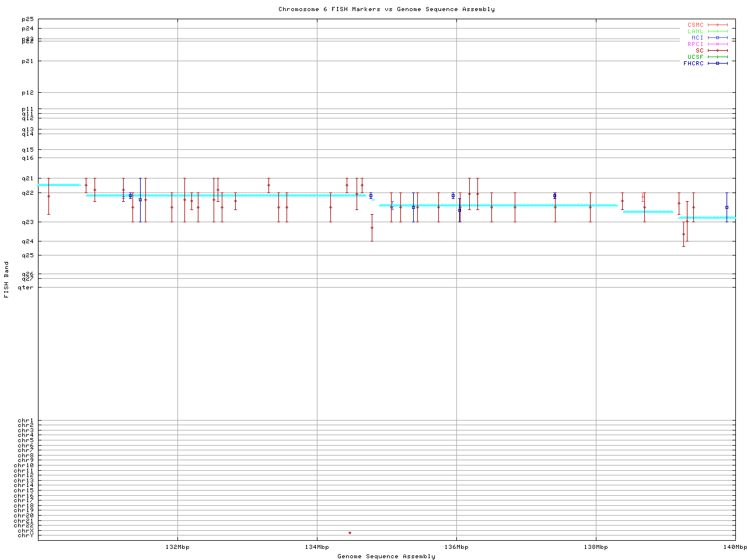
Task: Click the vertical FISH Band axis title
Action: pos(7,279)
